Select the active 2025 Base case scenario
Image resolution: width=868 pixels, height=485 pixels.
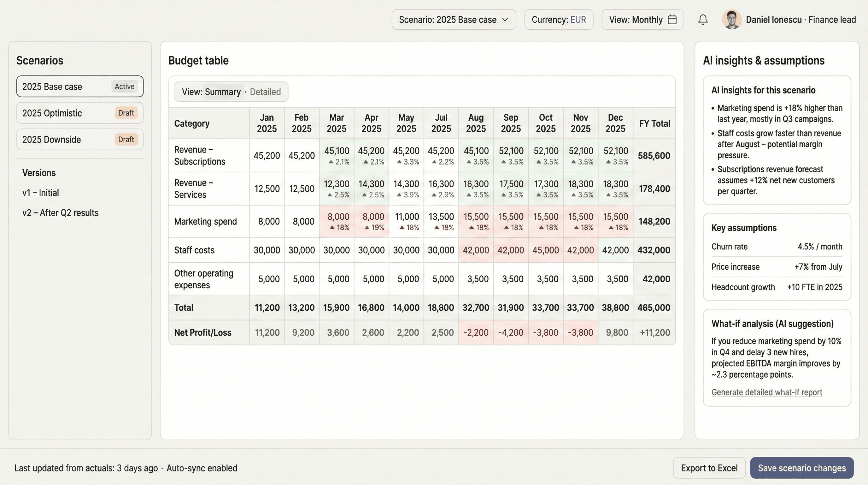click(79, 86)
